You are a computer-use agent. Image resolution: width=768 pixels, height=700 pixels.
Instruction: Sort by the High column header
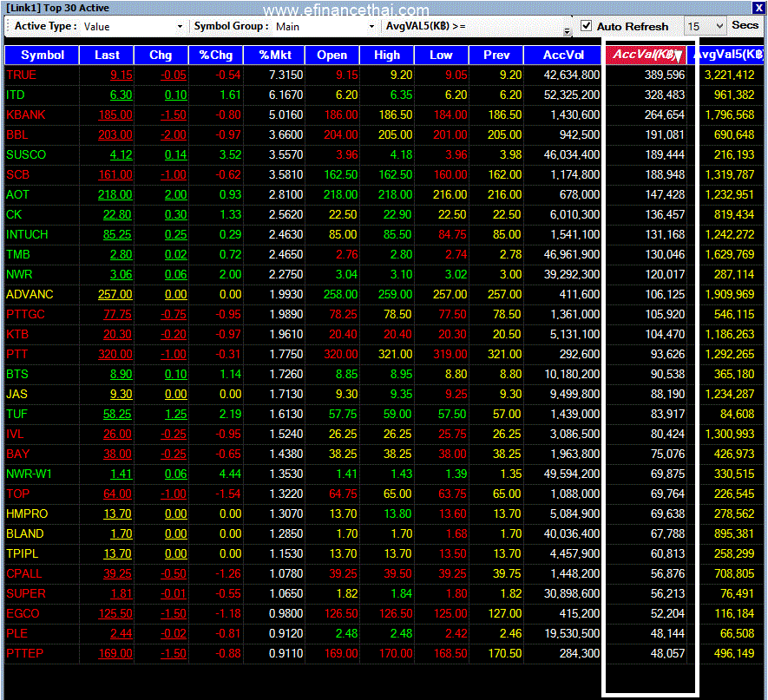(387, 55)
